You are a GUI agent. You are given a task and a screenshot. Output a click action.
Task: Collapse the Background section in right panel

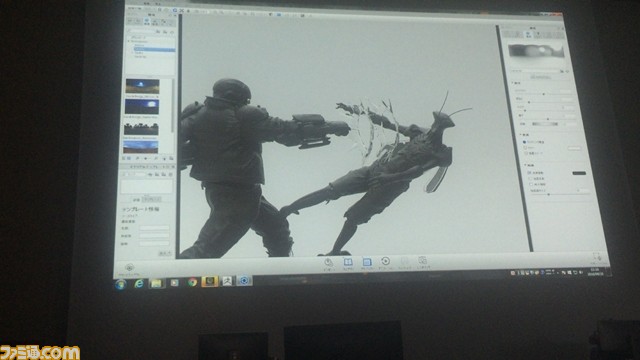pyautogui.click(x=521, y=134)
